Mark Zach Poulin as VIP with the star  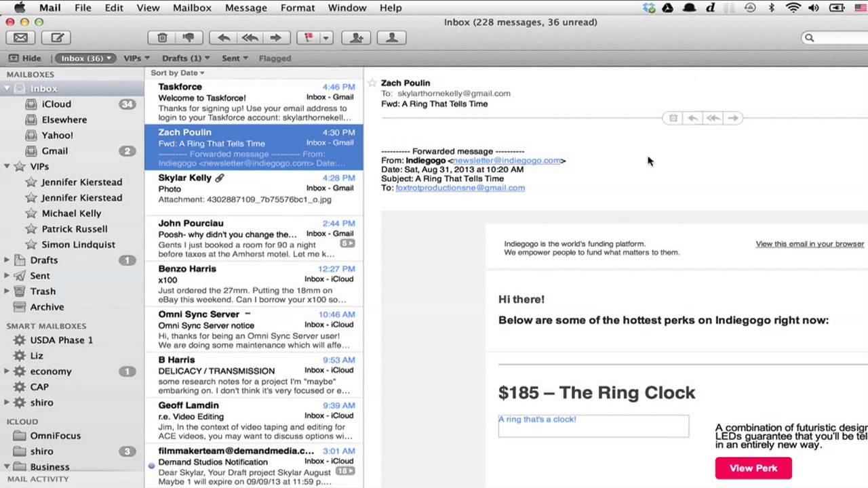(372, 83)
